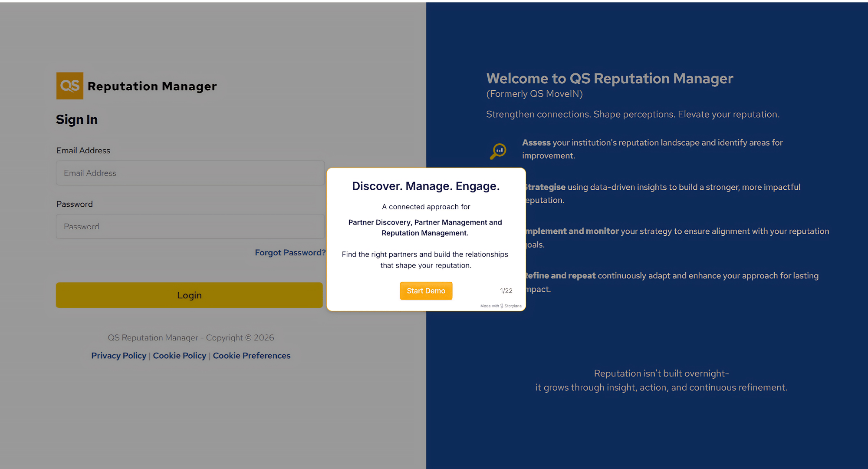Click the Reputation Manager logo text
The height and width of the screenshot is (469, 868).
(152, 86)
